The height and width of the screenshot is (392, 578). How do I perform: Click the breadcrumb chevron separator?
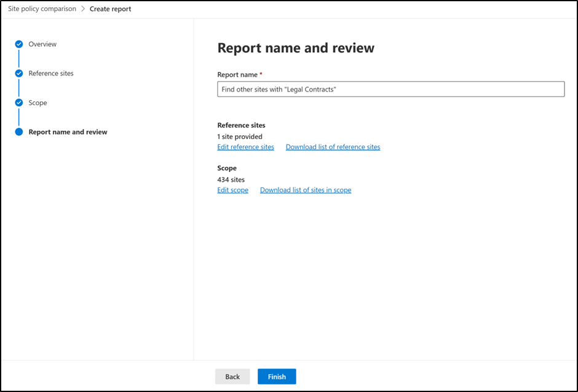[x=83, y=9]
